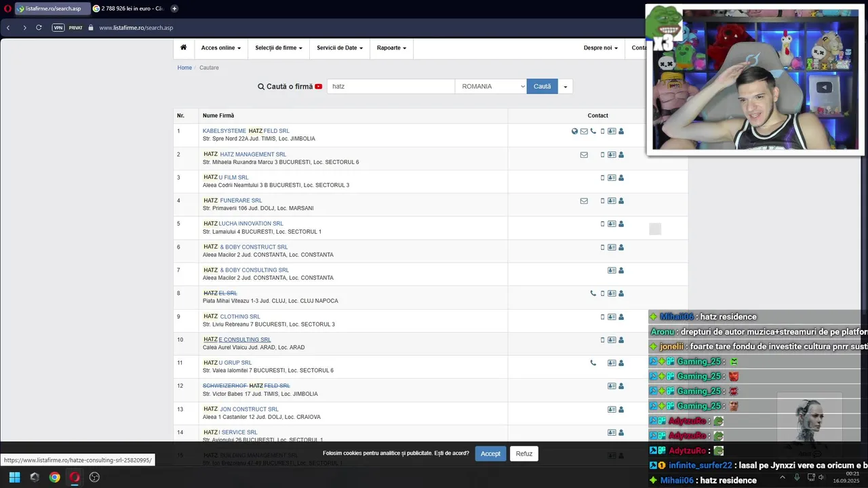Click phone icon for KABELSYSTEME HATZFELD SRL
Screen dimensions: 868x488
[x=593, y=131]
